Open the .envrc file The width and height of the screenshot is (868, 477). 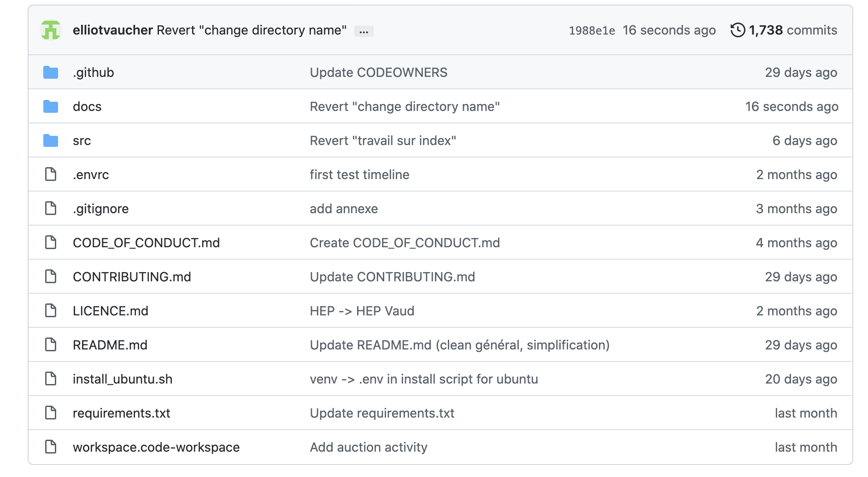coord(91,175)
